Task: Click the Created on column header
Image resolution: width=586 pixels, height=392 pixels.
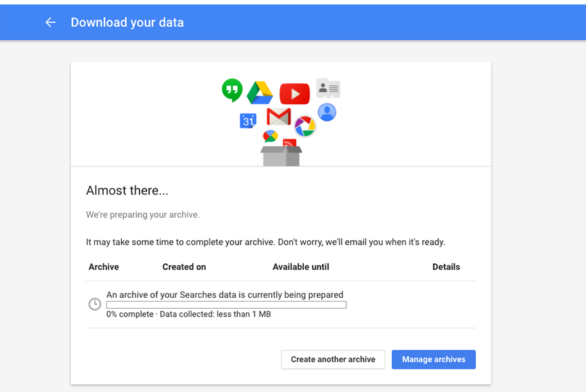Action: tap(184, 267)
